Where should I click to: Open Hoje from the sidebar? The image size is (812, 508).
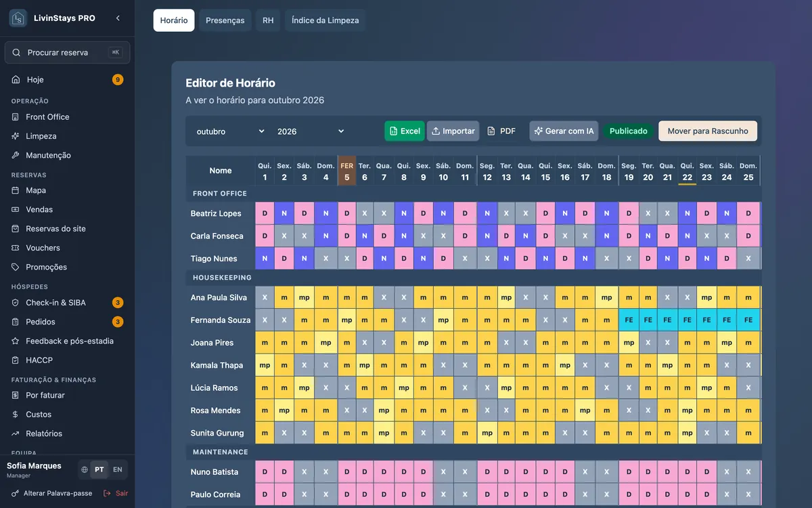[67, 80]
